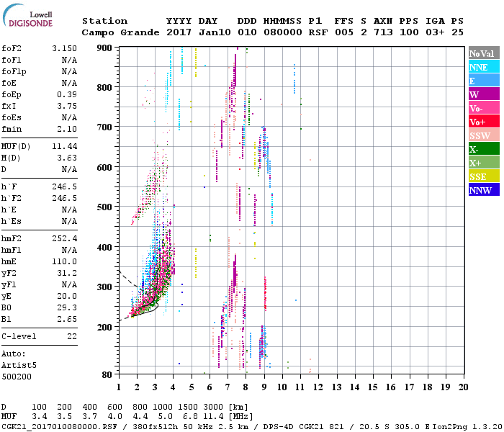
Task: Select the NNE cyan legend swatch
Action: [x=484, y=66]
